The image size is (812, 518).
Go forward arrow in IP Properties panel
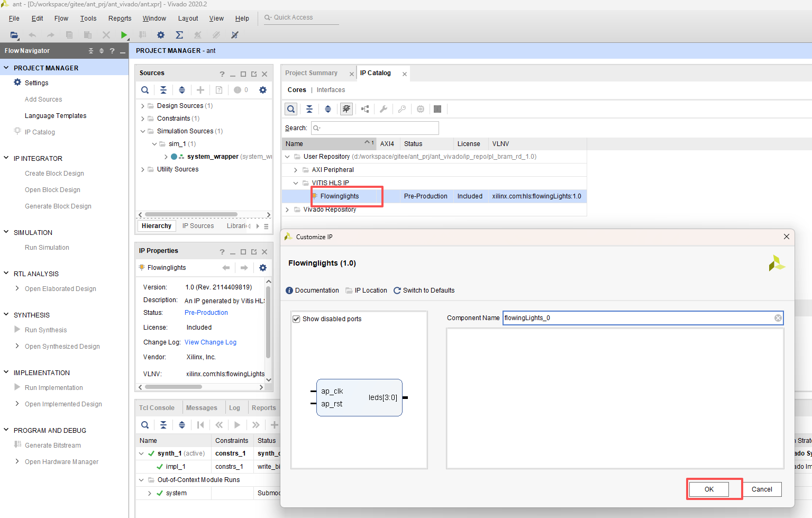point(244,268)
